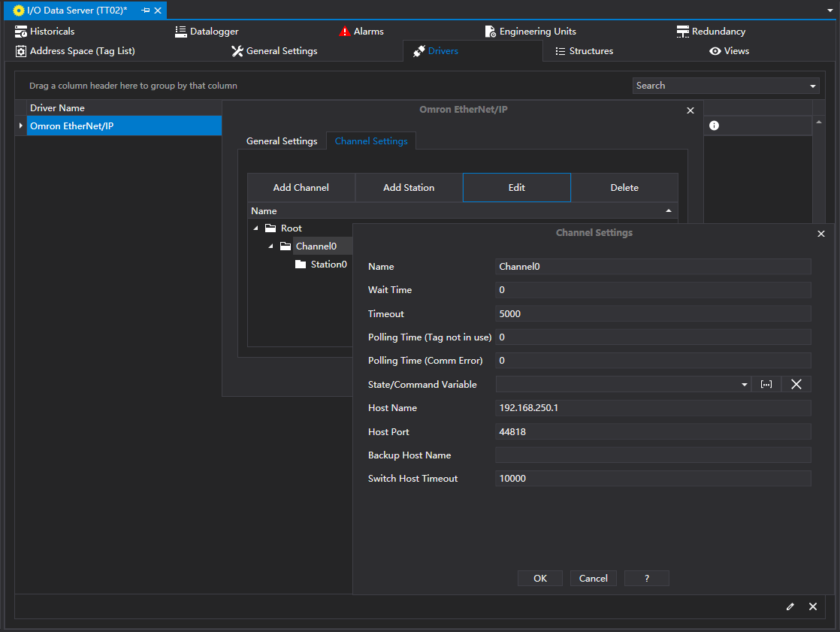840x632 pixels.
Task: Click the pencil edit icon at bottom right
Action: click(790, 606)
